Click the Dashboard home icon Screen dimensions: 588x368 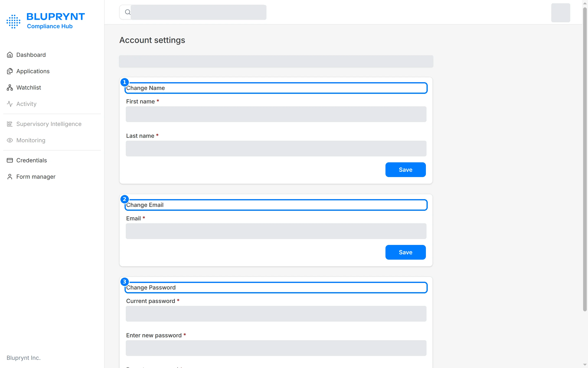(10, 55)
